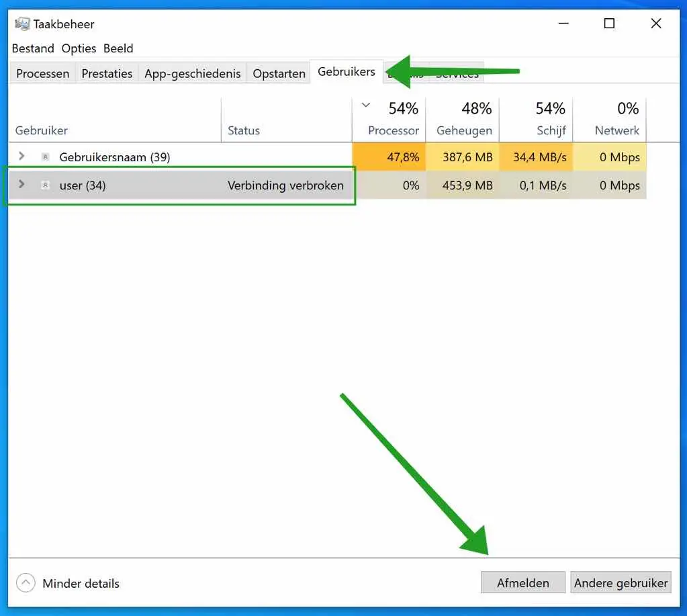Click the Afmelden button
The height and width of the screenshot is (616, 687).
pyautogui.click(x=522, y=582)
